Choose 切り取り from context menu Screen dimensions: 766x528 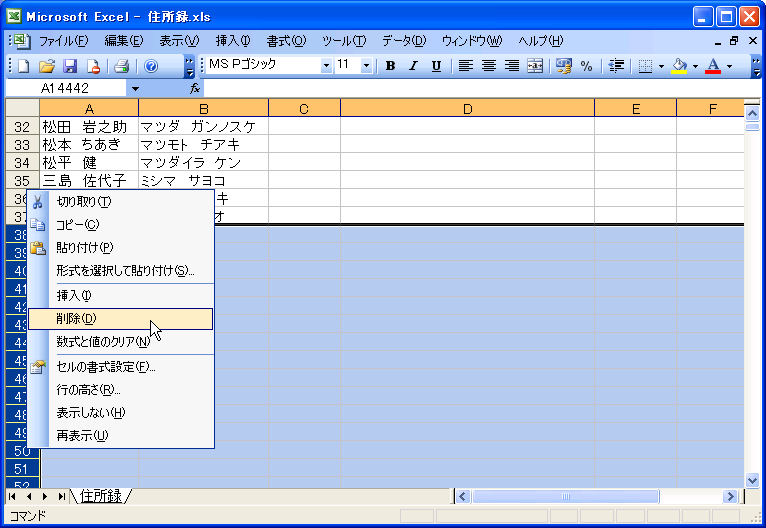click(x=121, y=201)
